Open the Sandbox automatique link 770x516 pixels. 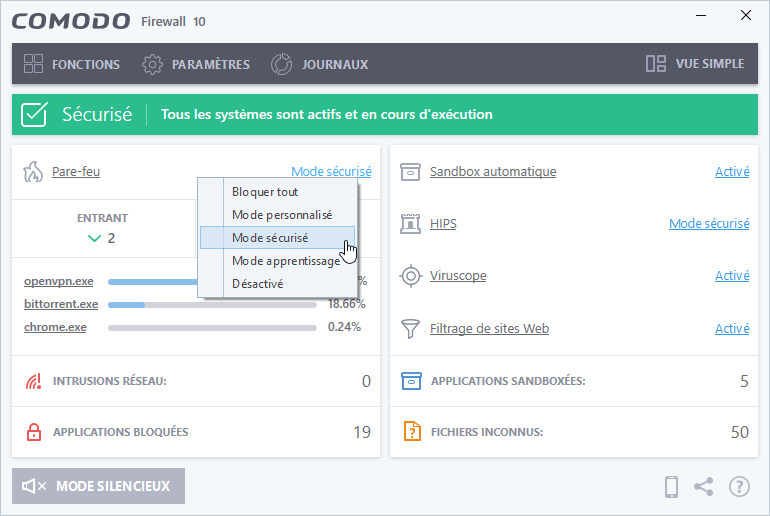coord(493,171)
